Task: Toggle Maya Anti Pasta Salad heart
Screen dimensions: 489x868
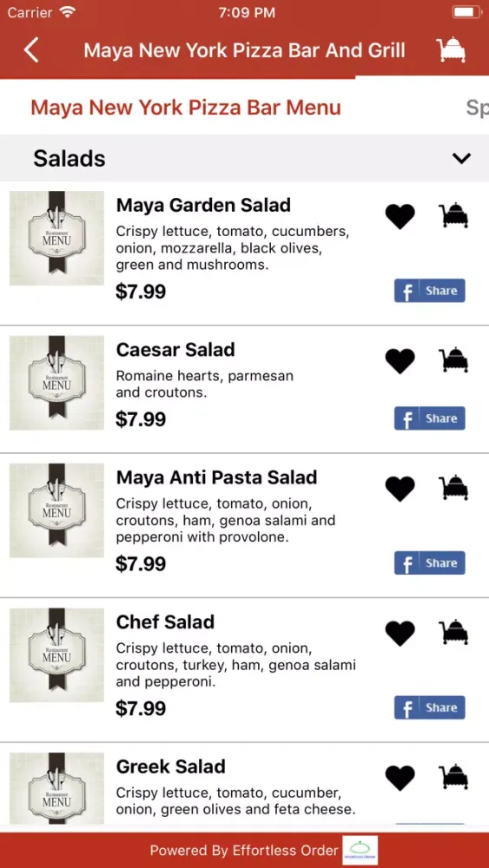Action: point(400,489)
